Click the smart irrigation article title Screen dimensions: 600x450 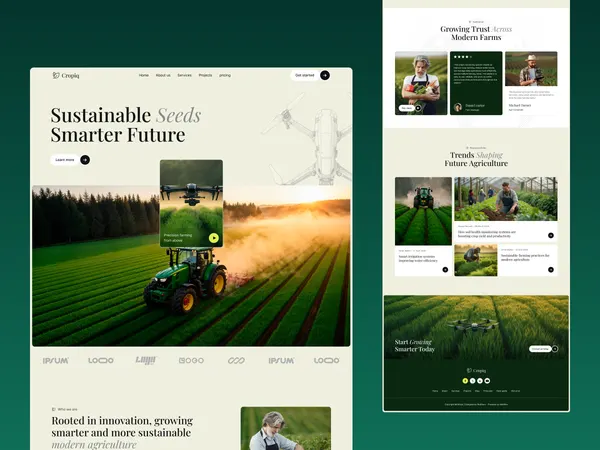click(418, 259)
